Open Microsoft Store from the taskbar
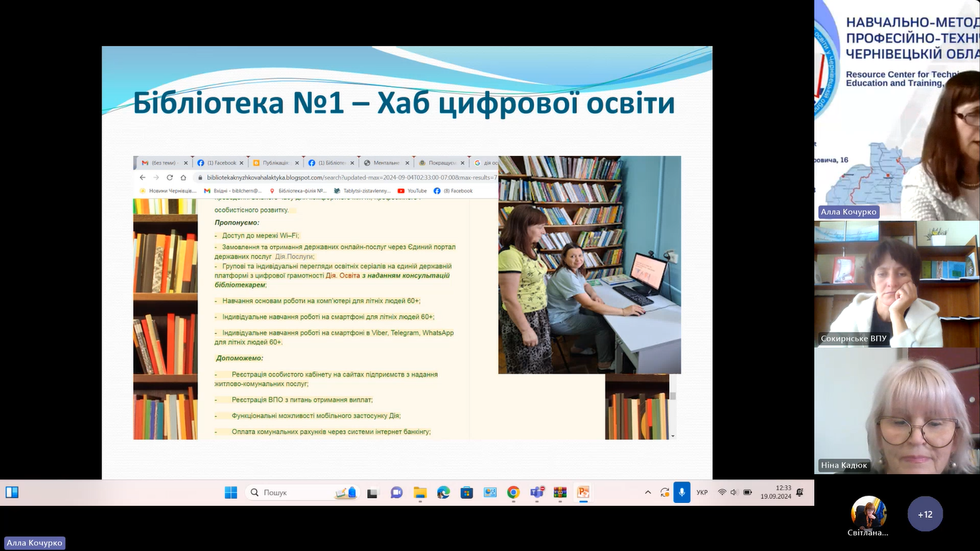This screenshot has height=551, width=980. point(467,493)
